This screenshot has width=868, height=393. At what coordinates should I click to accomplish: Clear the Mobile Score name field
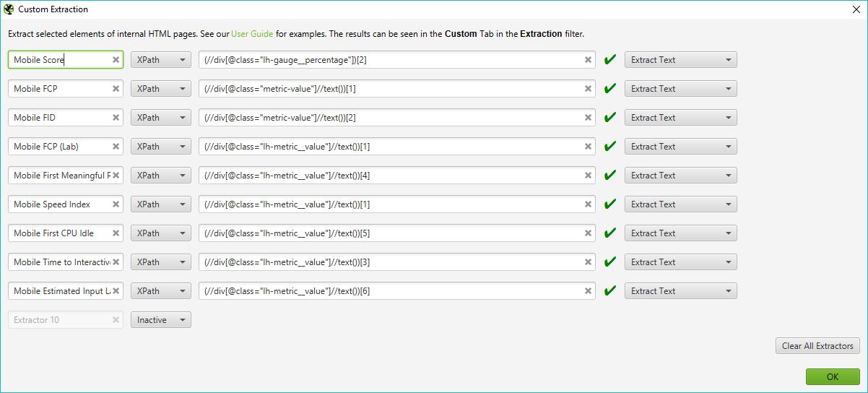pos(116,60)
